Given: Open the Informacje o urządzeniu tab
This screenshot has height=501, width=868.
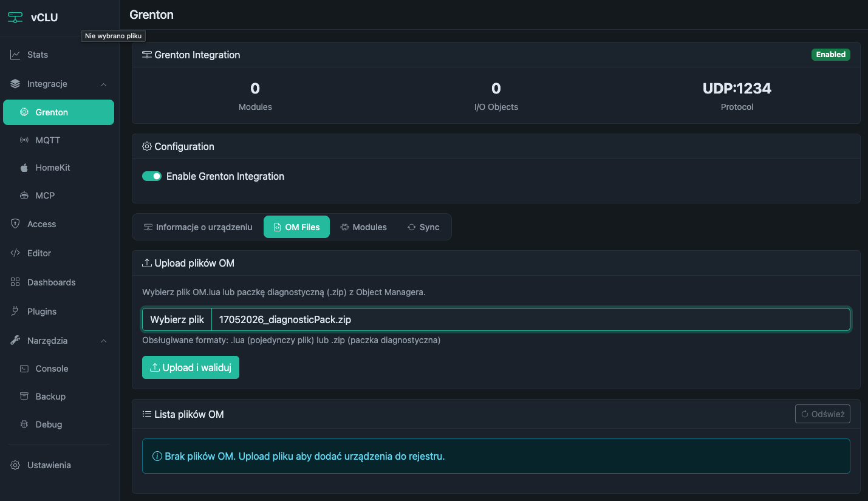Looking at the screenshot, I should (198, 227).
